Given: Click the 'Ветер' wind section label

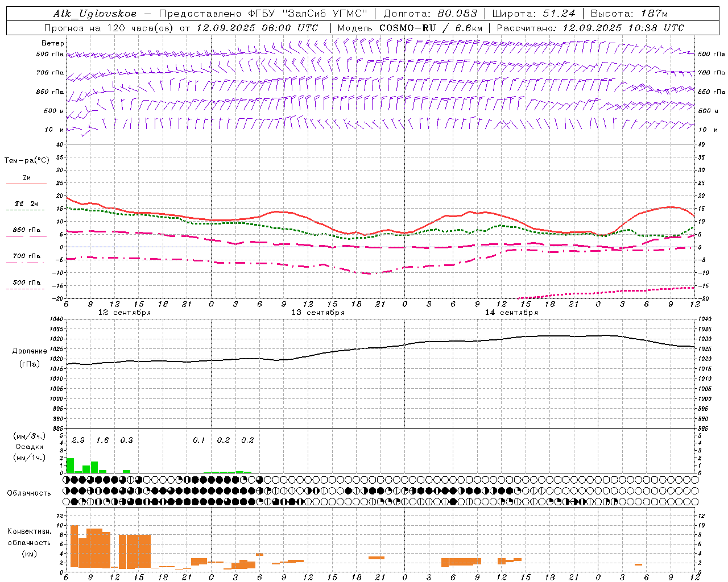Looking at the screenshot, I should pos(53,43).
